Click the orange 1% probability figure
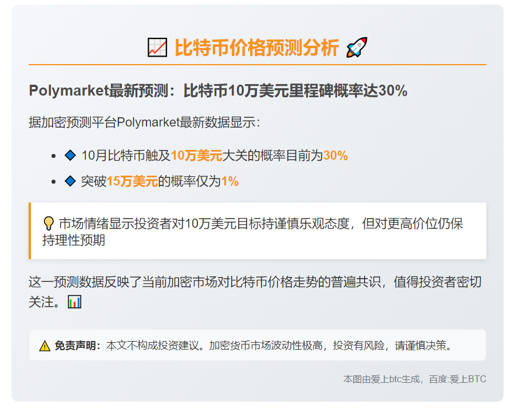The width and height of the screenshot is (515, 420). point(229,182)
